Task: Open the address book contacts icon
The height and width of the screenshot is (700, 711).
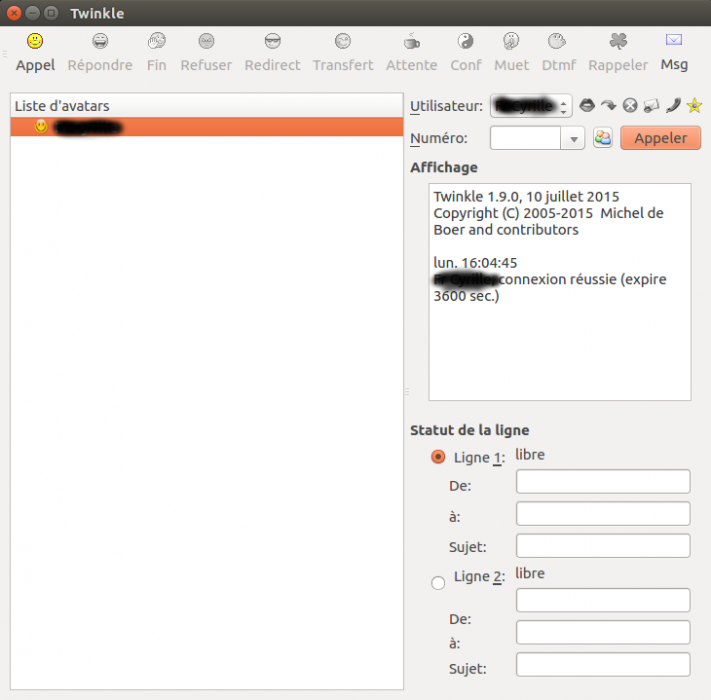Action: (x=603, y=138)
